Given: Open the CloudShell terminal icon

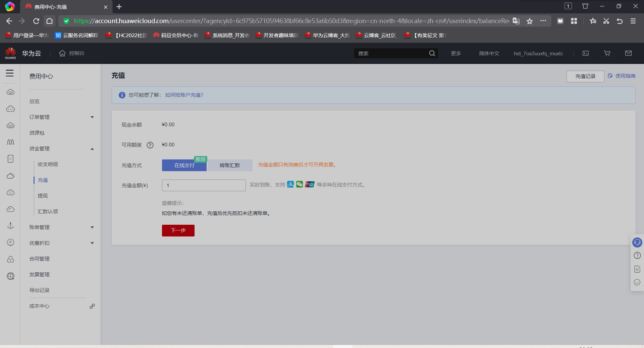Looking at the screenshot, I should tap(586, 53).
